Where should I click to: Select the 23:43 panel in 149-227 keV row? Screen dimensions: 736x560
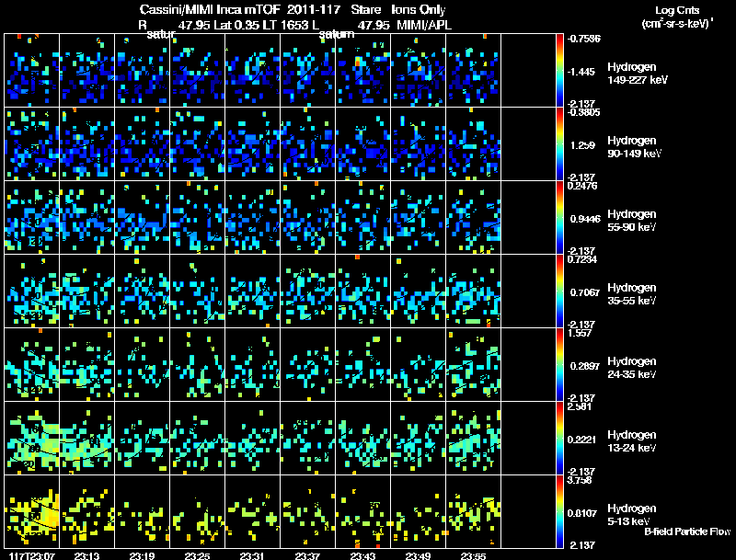pos(362,71)
